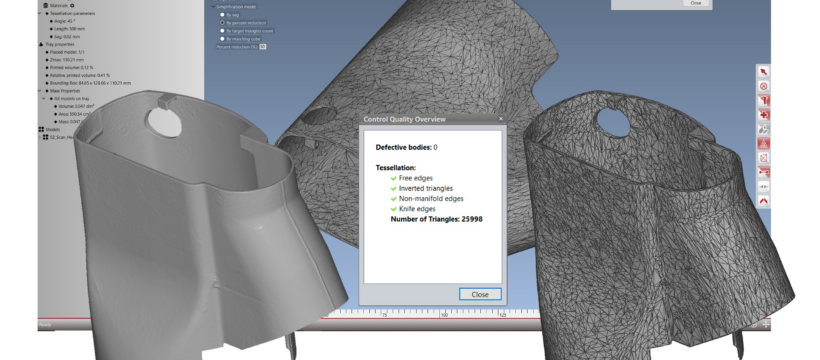
Task: Select the red arrow selection tool
Action: [763, 72]
